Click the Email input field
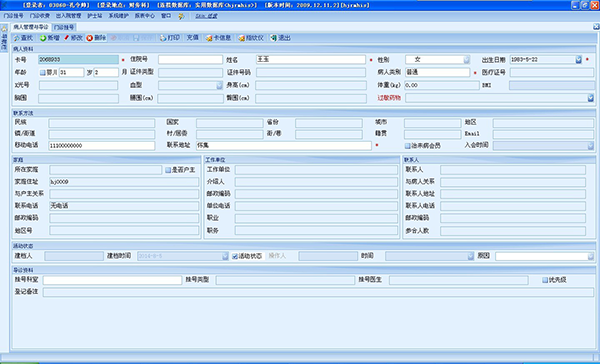Screen dimensions: 600x364 (x=543, y=134)
